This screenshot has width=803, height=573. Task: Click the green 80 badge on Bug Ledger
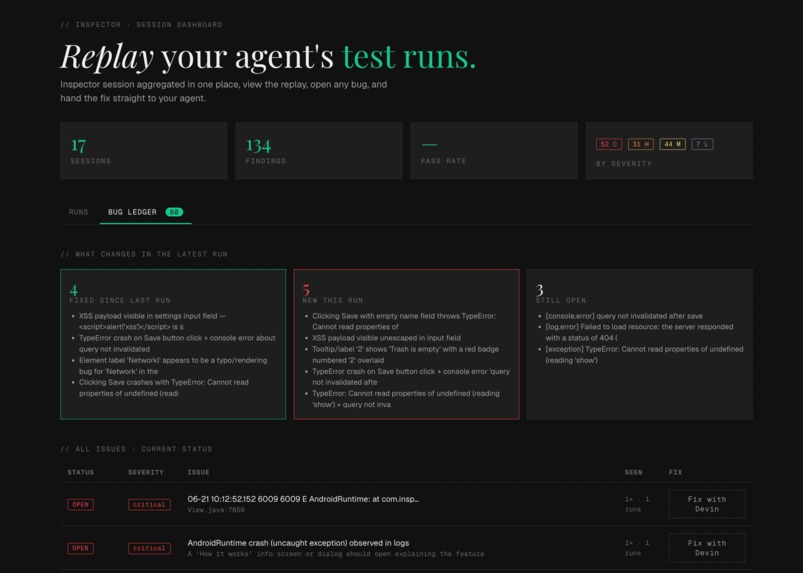[x=174, y=212]
